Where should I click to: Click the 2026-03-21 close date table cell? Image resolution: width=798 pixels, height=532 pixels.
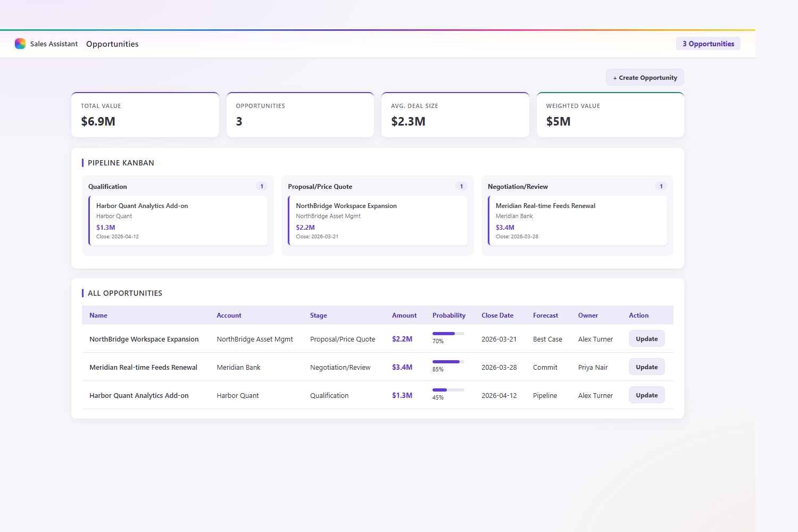(499, 339)
